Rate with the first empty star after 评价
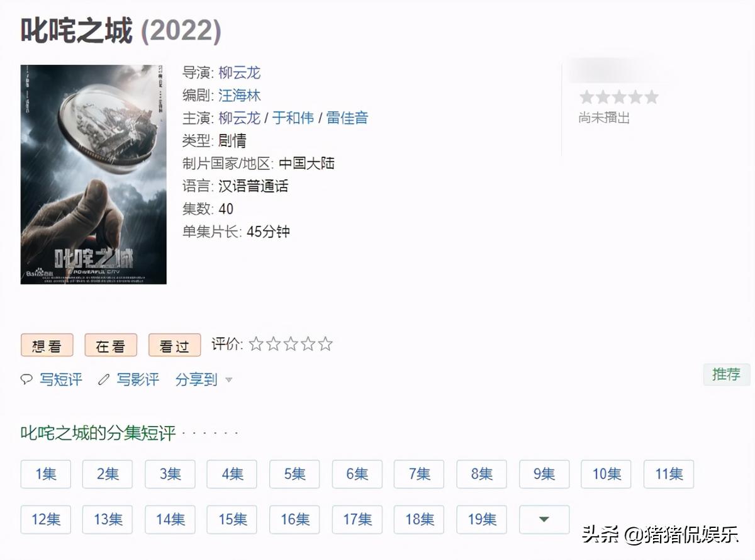Viewport: 755px width, 560px height. (x=255, y=344)
